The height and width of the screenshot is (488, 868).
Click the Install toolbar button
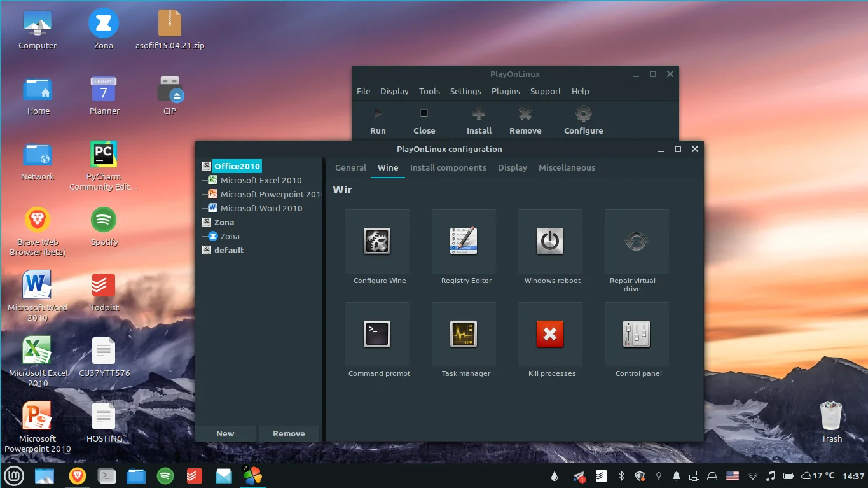[x=479, y=121]
